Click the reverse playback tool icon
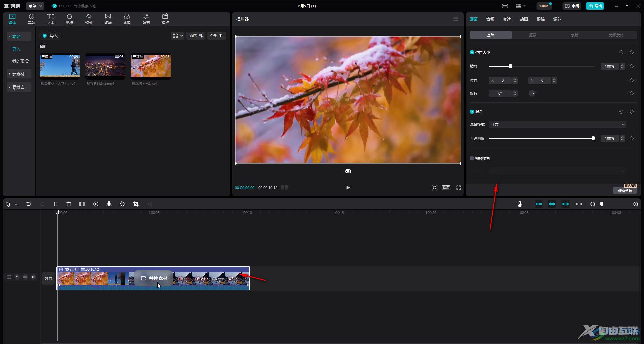 click(96, 204)
